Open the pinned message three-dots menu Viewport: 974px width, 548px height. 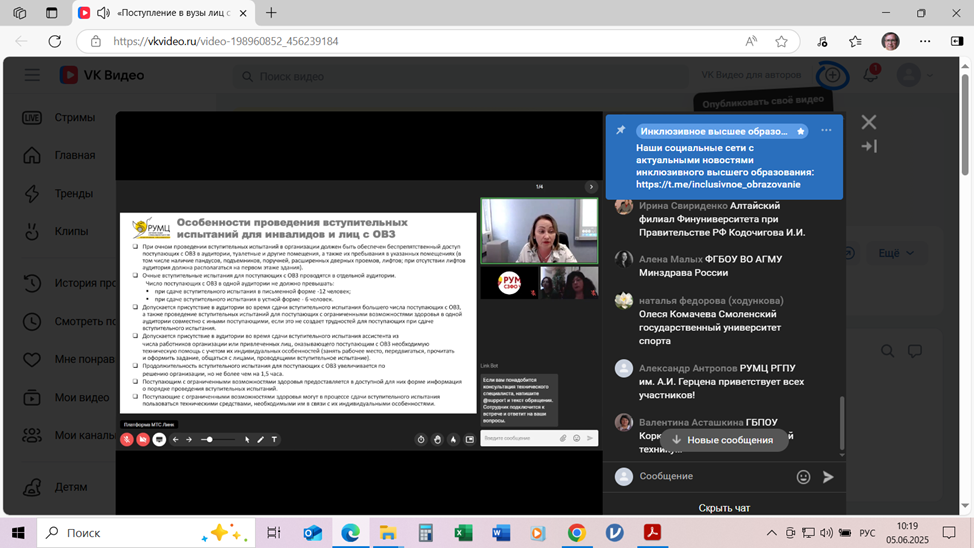coord(826,131)
